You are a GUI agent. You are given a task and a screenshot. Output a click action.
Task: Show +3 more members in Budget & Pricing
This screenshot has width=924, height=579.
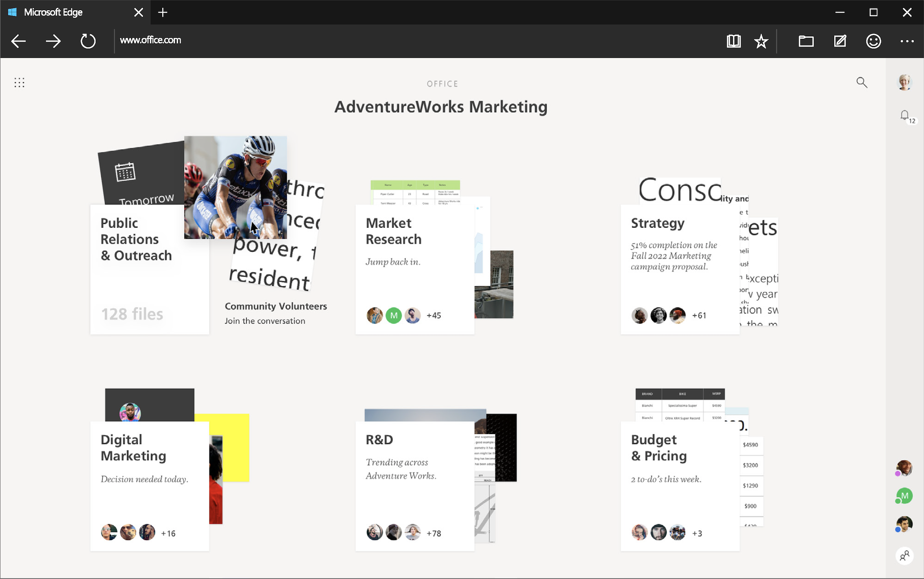[697, 533]
